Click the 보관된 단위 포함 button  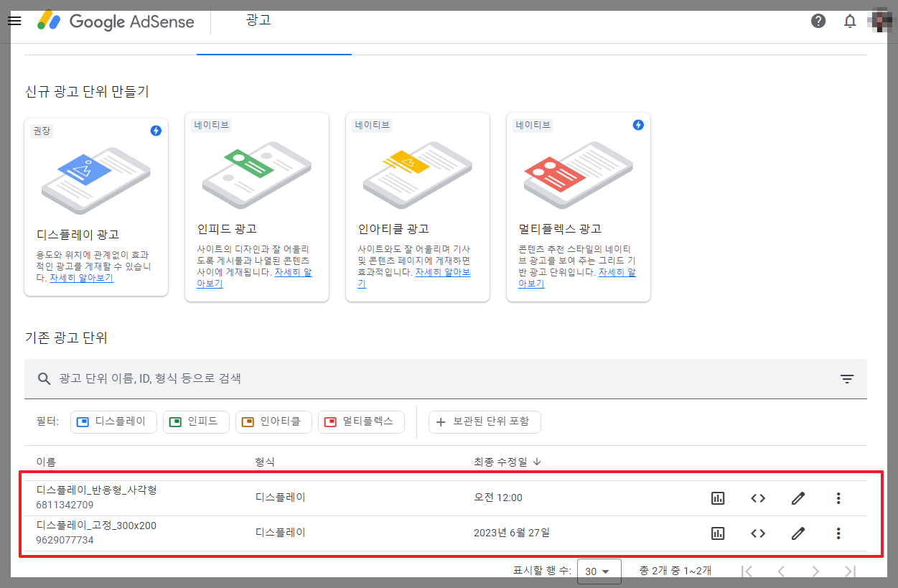point(485,422)
